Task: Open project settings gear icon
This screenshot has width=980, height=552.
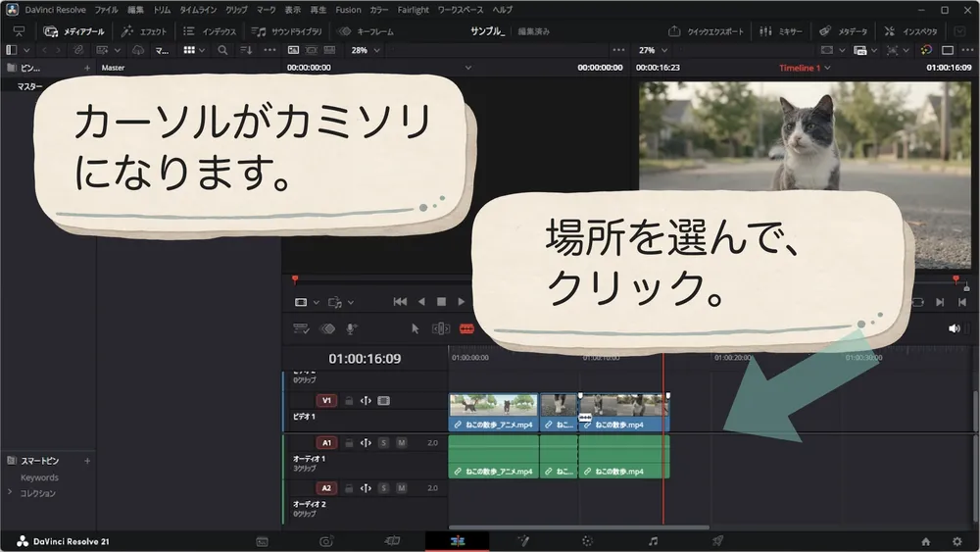Action: tap(956, 541)
